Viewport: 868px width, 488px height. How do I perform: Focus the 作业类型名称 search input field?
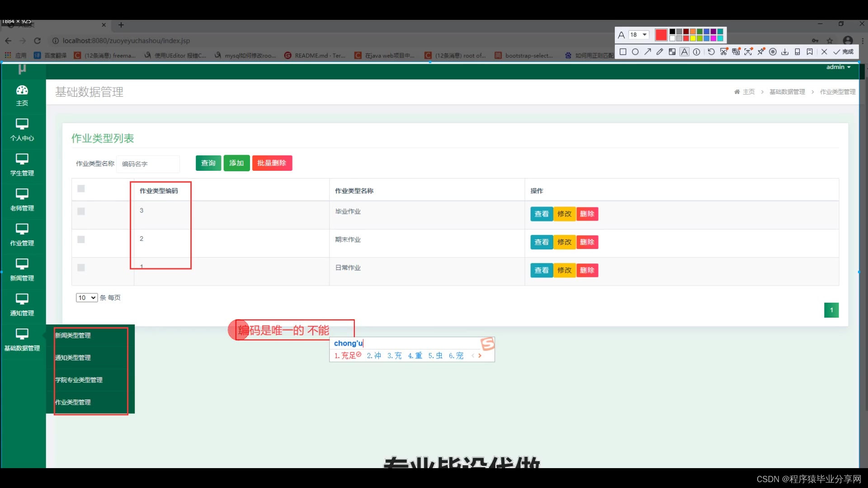[148, 164]
